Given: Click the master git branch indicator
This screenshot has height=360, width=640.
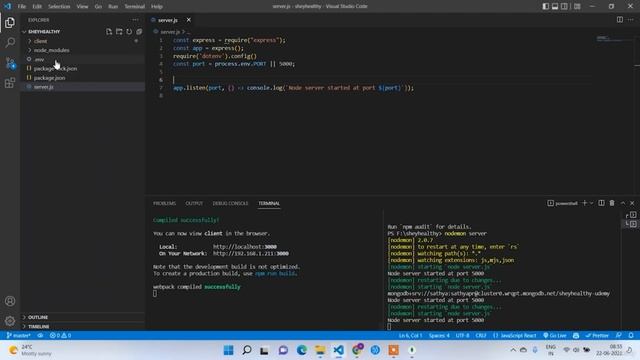Looking at the screenshot, I should tap(19, 336).
